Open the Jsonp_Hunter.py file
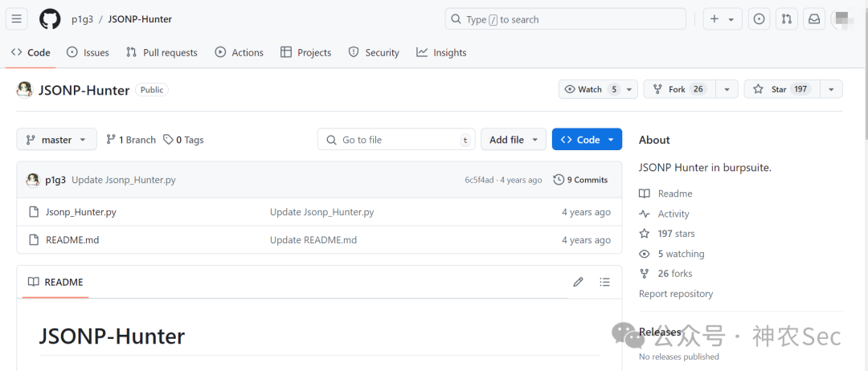 click(81, 212)
